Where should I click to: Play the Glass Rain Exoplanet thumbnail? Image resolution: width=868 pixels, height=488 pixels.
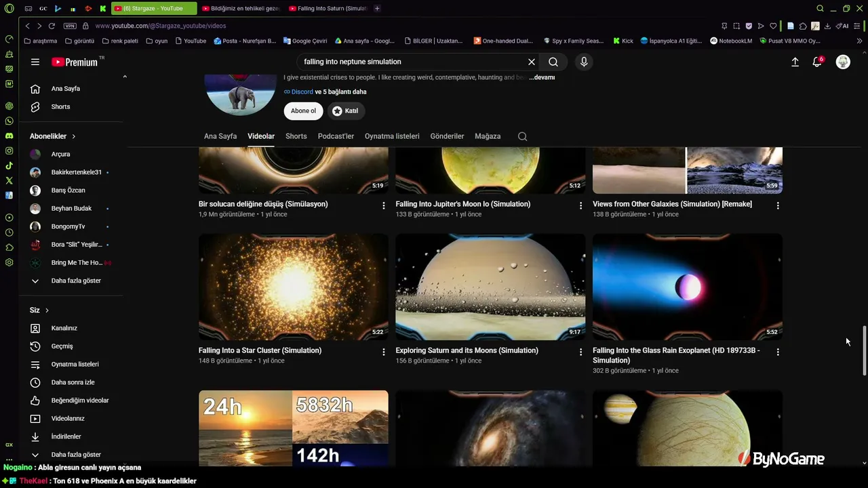tap(688, 287)
